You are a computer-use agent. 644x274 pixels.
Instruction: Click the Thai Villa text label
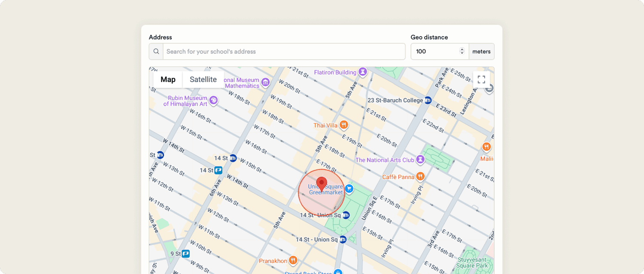[x=325, y=125]
